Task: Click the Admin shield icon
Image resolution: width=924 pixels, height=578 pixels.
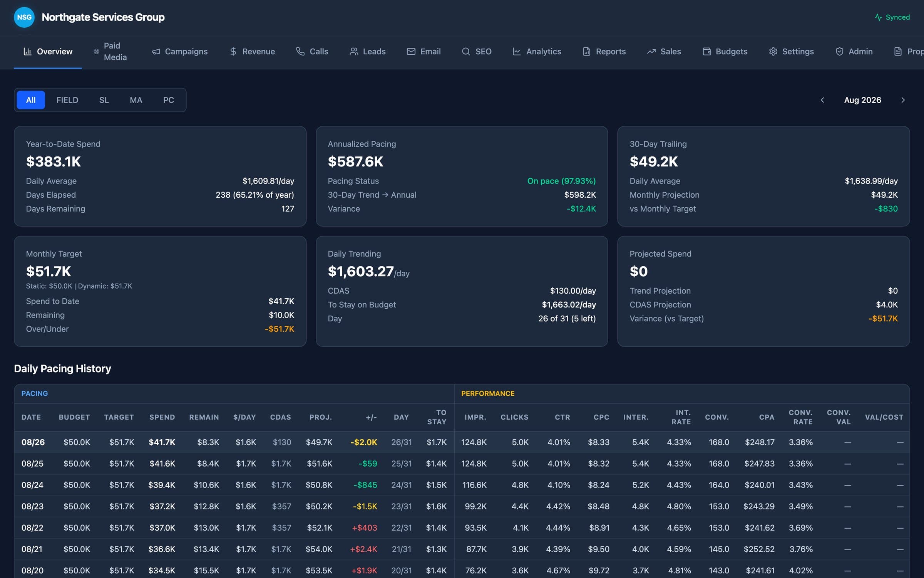Action: 840,51
